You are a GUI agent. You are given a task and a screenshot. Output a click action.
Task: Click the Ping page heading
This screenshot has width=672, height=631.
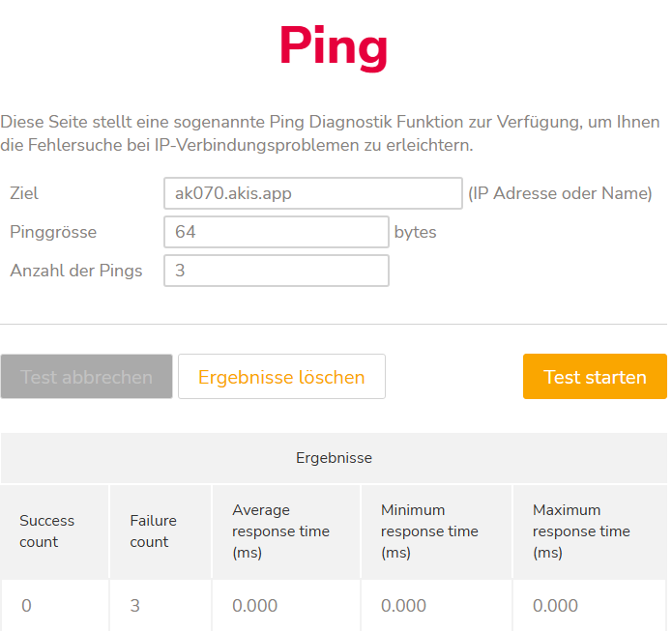click(334, 45)
